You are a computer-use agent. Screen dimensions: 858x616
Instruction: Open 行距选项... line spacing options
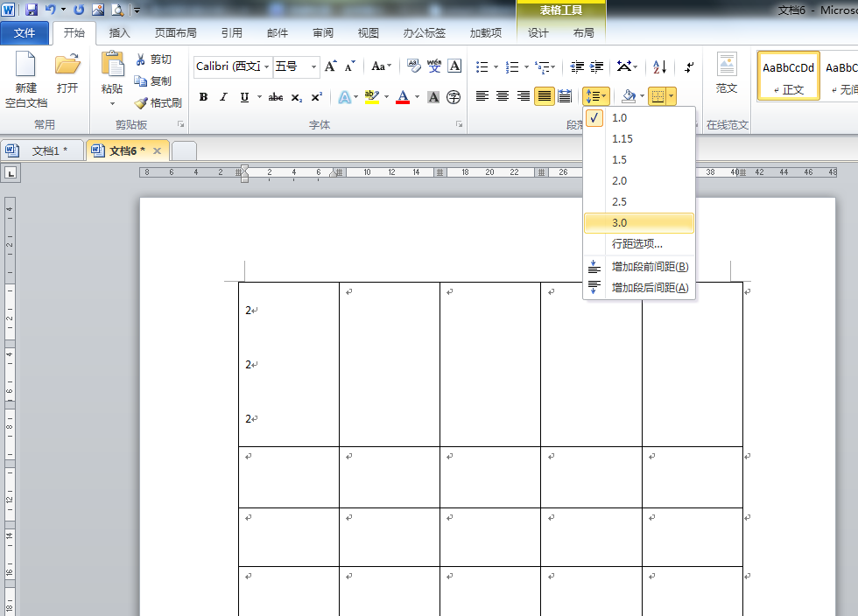[x=639, y=244]
